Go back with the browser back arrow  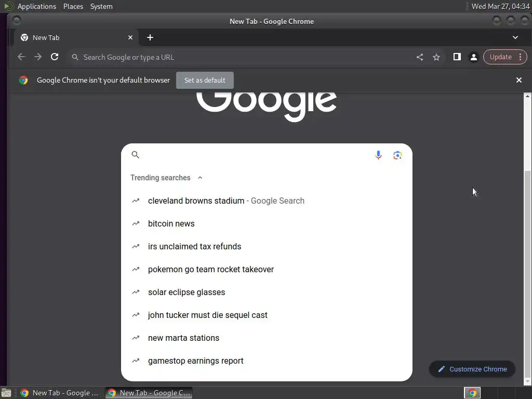[x=21, y=57]
